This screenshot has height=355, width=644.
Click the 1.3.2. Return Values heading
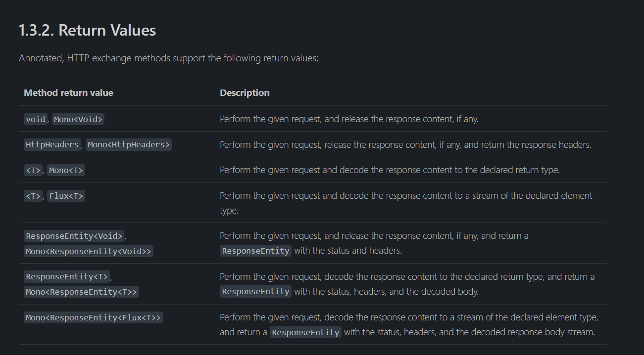[x=87, y=30]
